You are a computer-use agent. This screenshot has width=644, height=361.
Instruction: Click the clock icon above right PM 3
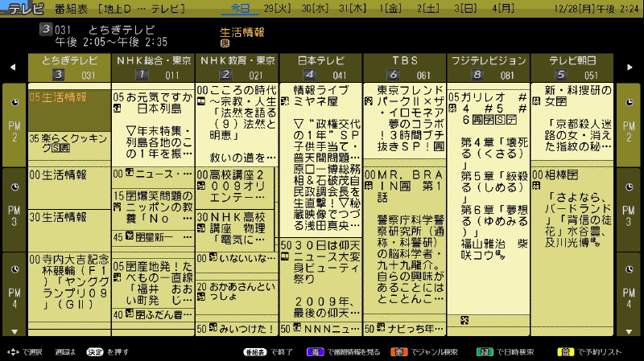(x=630, y=187)
